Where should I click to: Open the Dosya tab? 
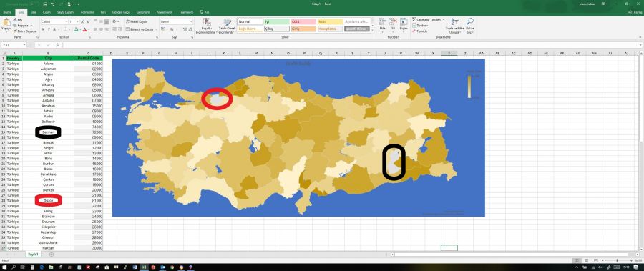7,12
